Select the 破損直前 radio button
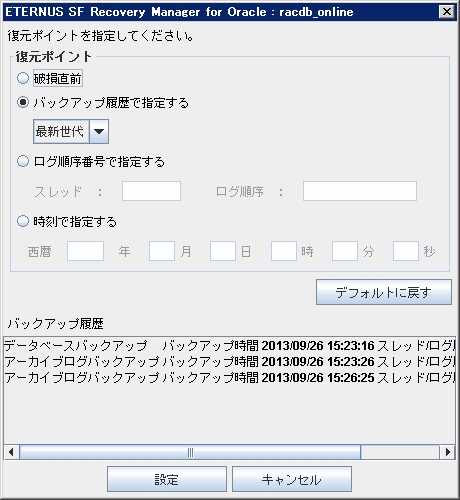Screen dimensions: 460x500 23,78
